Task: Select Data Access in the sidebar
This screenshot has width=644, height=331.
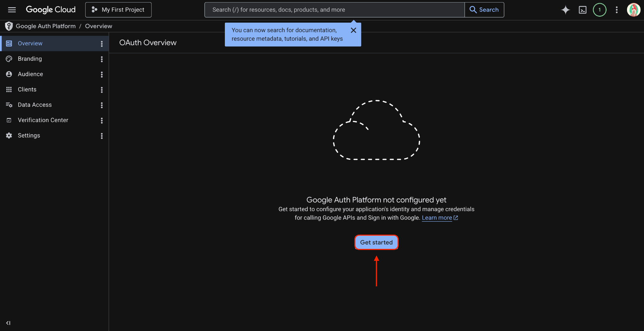Action: (x=54, y=105)
